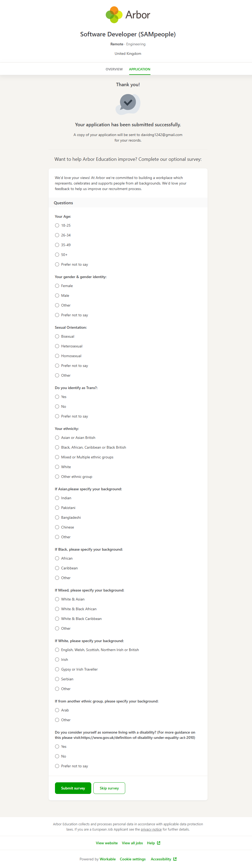Viewport: 252px width, 868px height.
Task: Click the Arbor logo
Action: point(128,15)
